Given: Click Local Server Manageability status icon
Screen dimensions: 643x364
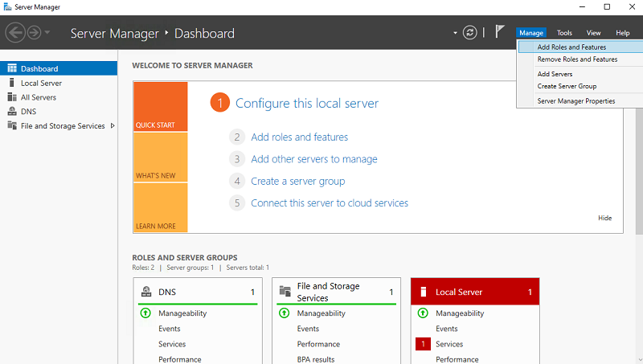Looking at the screenshot, I should (x=423, y=313).
